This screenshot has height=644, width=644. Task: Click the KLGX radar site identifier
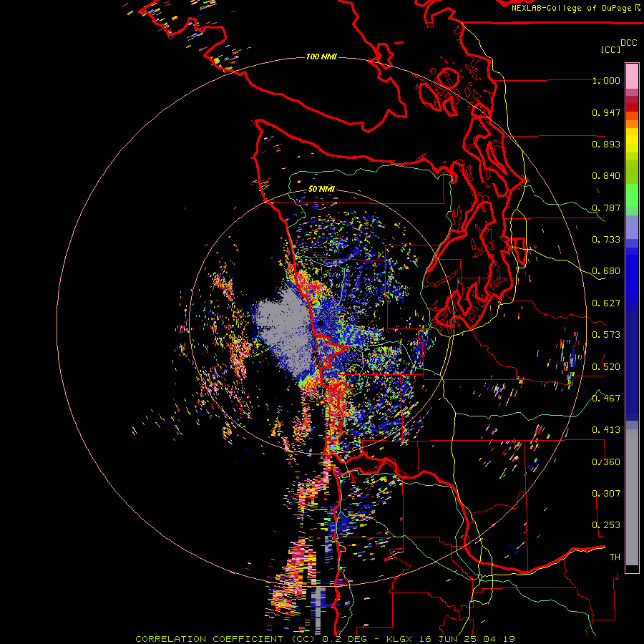[x=399, y=639]
